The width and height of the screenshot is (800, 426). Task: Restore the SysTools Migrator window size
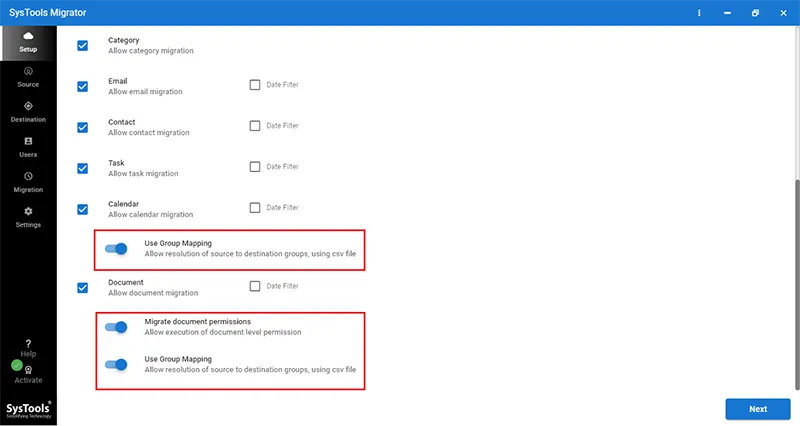[x=755, y=13]
